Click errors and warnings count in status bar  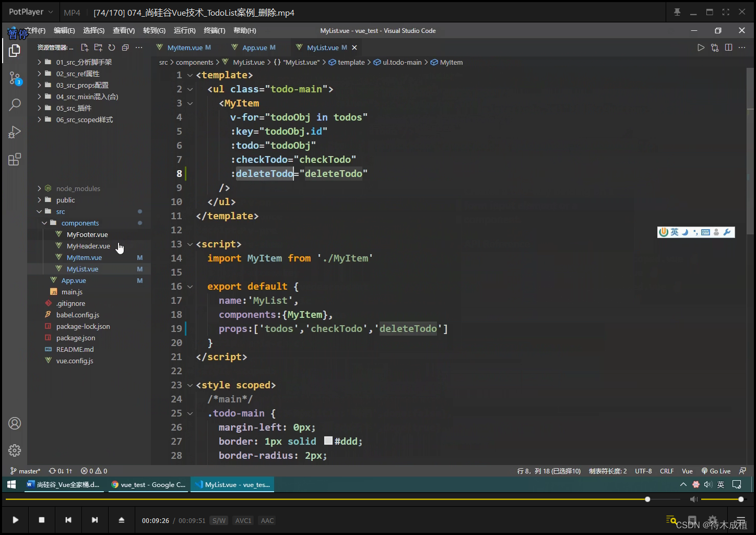pos(94,471)
